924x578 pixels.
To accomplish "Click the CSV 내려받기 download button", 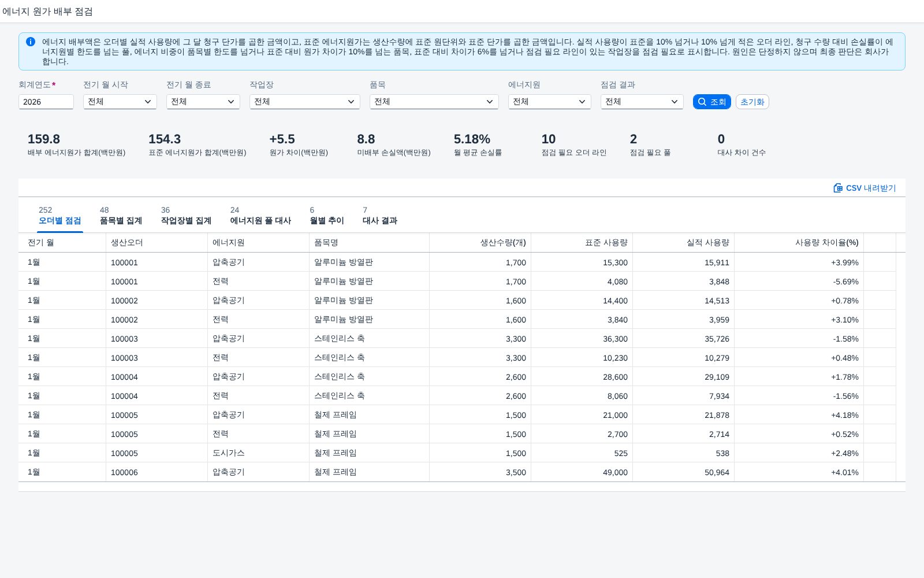I will 865,188.
